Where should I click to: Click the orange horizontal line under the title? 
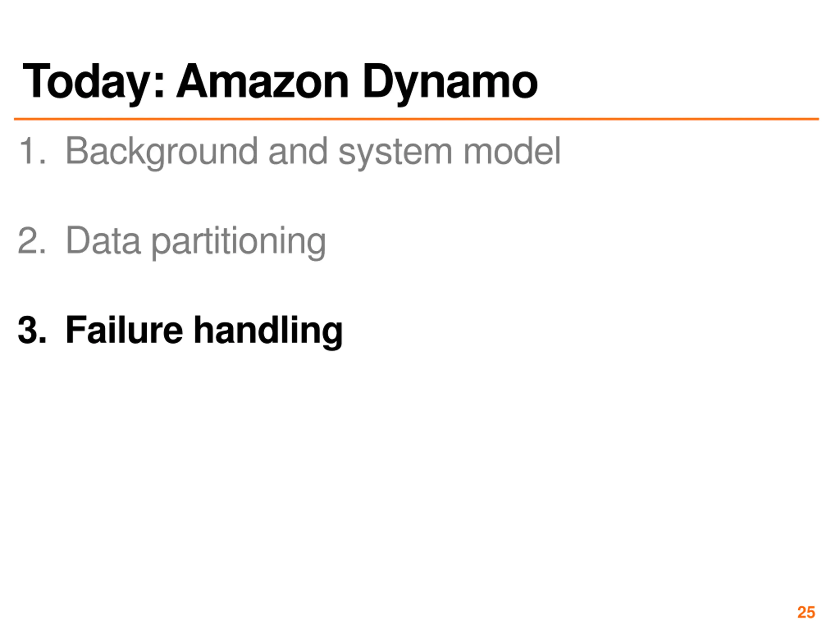pos(416,119)
